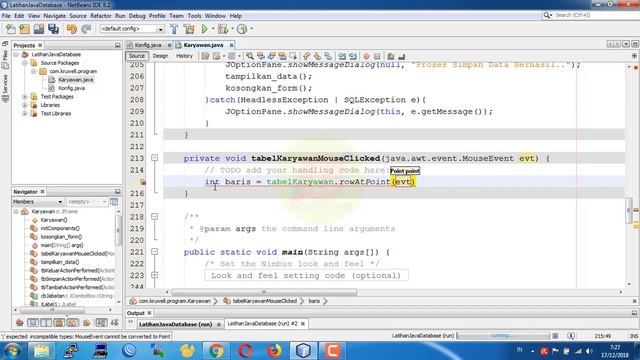Click tabelKaryawanMouseClicked in the breadcrumb bar

[x=264, y=301]
